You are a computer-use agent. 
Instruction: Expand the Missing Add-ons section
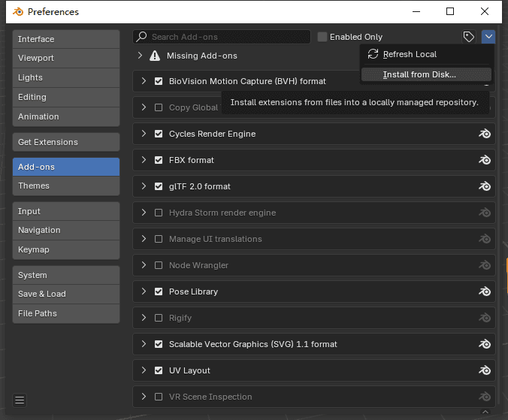pyautogui.click(x=140, y=56)
